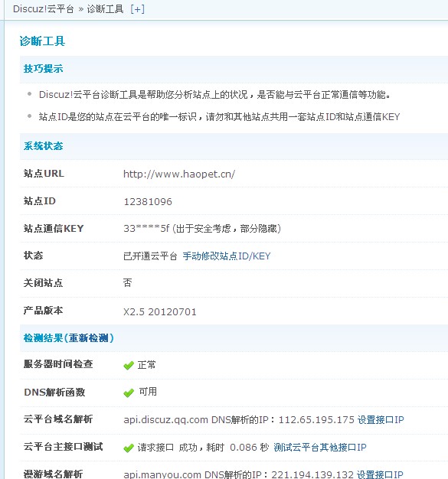Viewport: 448px width, 479px height.
Task: Select the masked key 33****5f text
Action: [146, 229]
